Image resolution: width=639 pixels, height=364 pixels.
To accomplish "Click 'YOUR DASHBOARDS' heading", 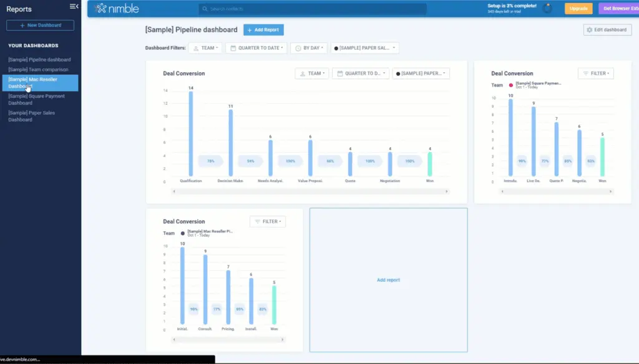I will [x=34, y=45].
